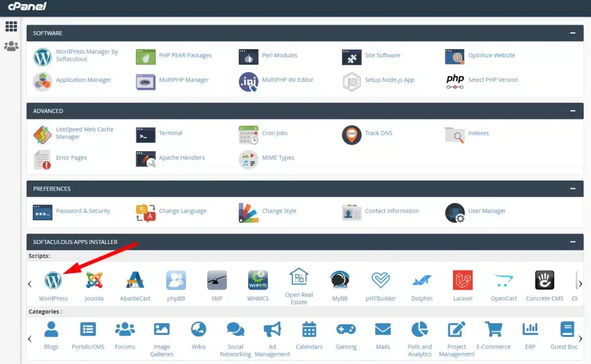Open the MultiPHP INI Editor icon
This screenshot has height=364, width=591.
tap(248, 81)
